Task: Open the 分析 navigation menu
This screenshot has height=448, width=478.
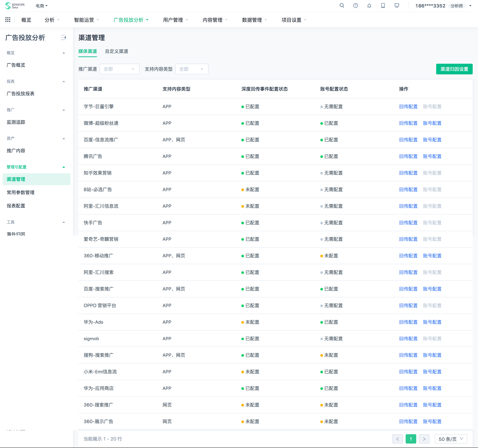Action: (x=52, y=20)
